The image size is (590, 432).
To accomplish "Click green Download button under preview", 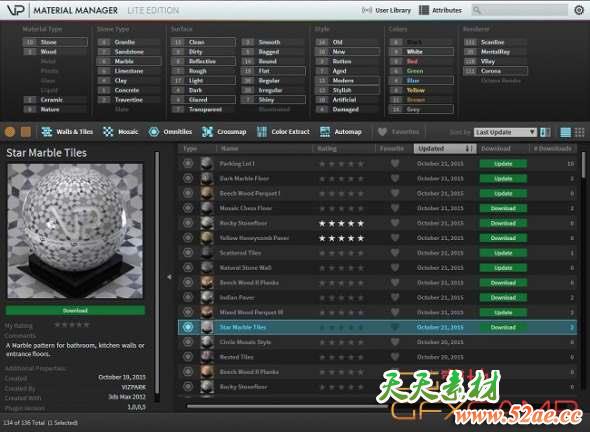I will click(75, 310).
